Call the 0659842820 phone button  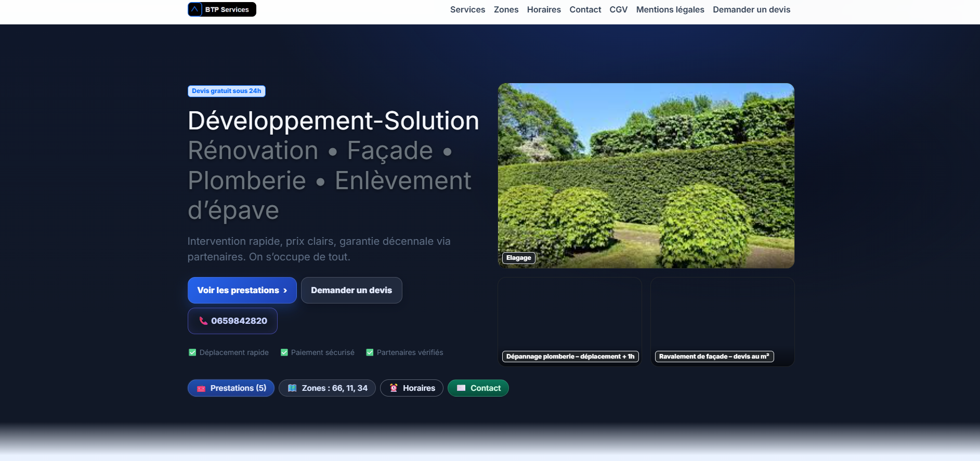(x=232, y=321)
